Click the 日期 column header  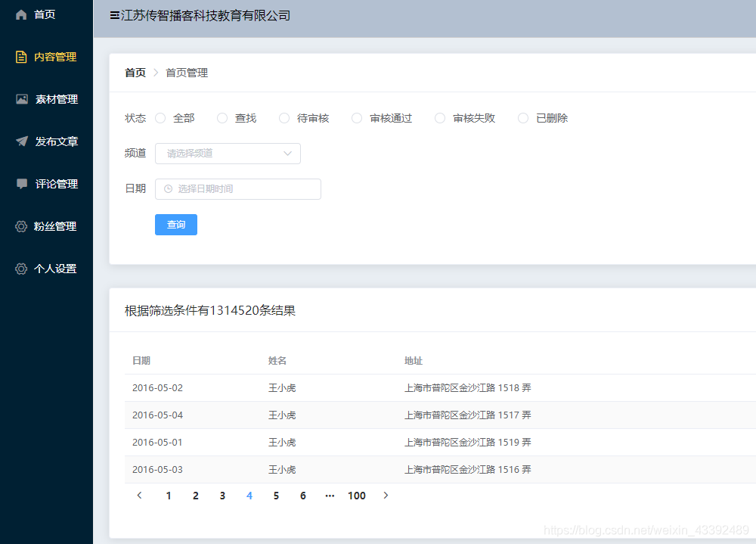tap(141, 361)
